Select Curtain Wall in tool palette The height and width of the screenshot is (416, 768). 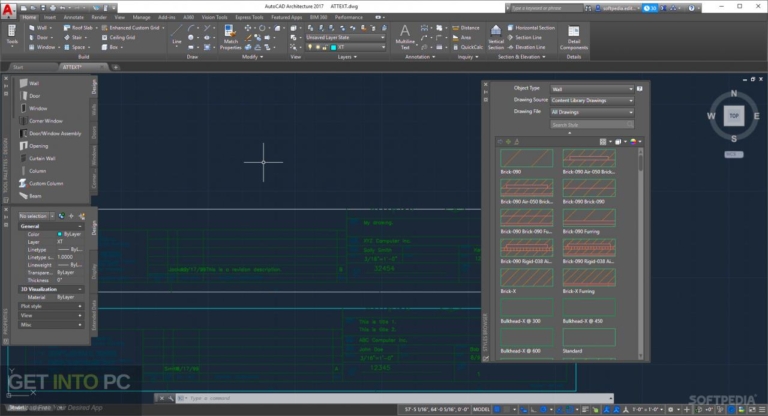tap(37, 158)
